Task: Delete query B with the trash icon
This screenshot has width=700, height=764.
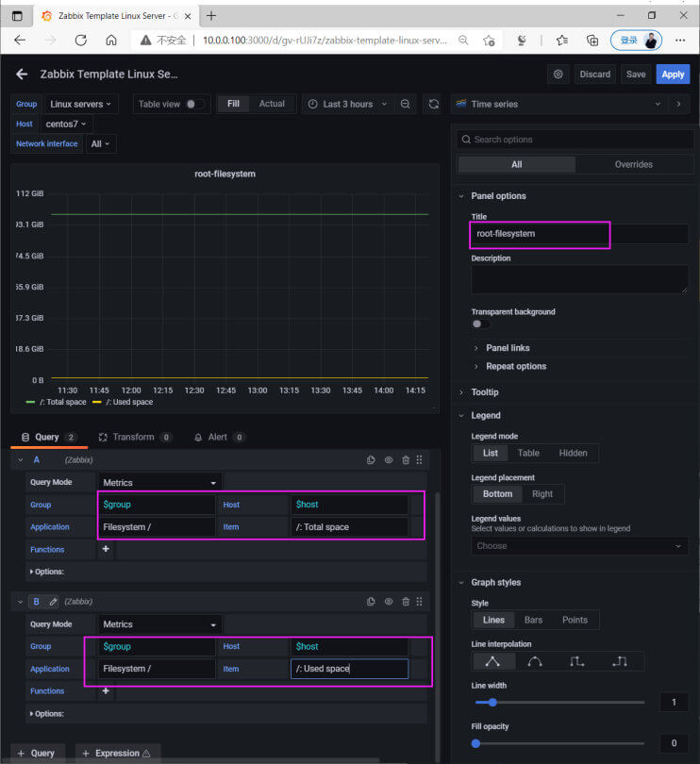Action: (x=406, y=601)
